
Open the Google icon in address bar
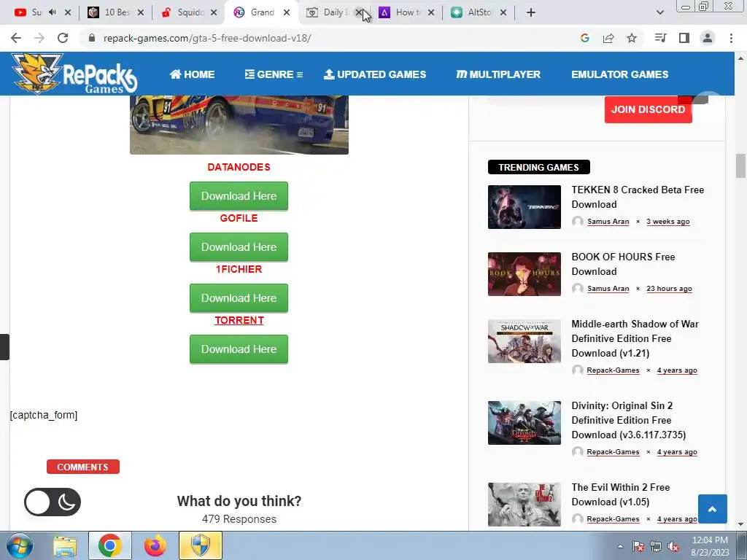click(585, 38)
